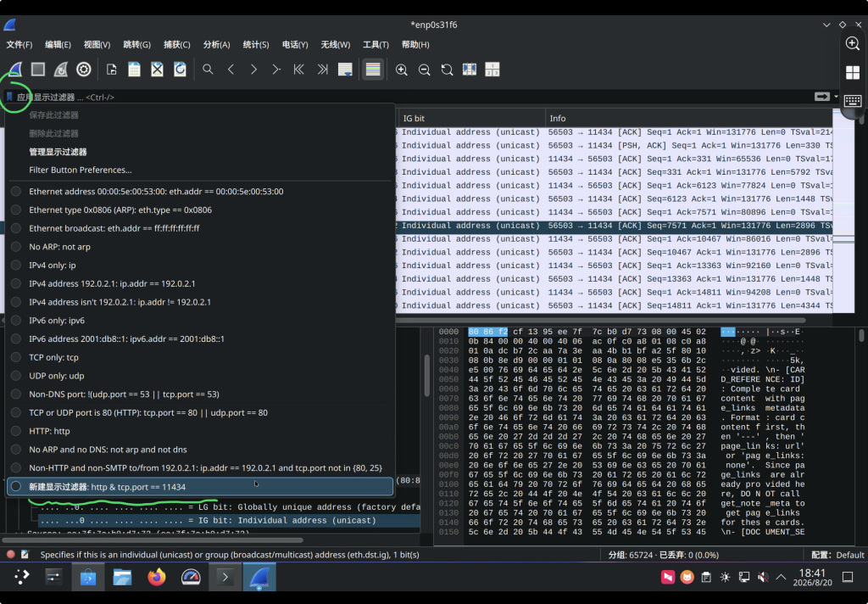
Task: Open Find Packet magnifier tool
Action: [x=208, y=70]
